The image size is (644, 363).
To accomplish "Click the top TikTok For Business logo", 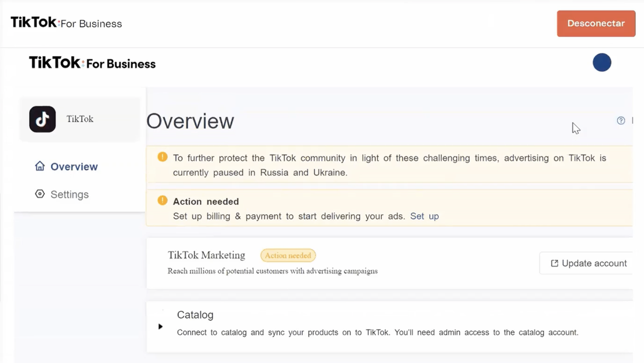I will (66, 23).
